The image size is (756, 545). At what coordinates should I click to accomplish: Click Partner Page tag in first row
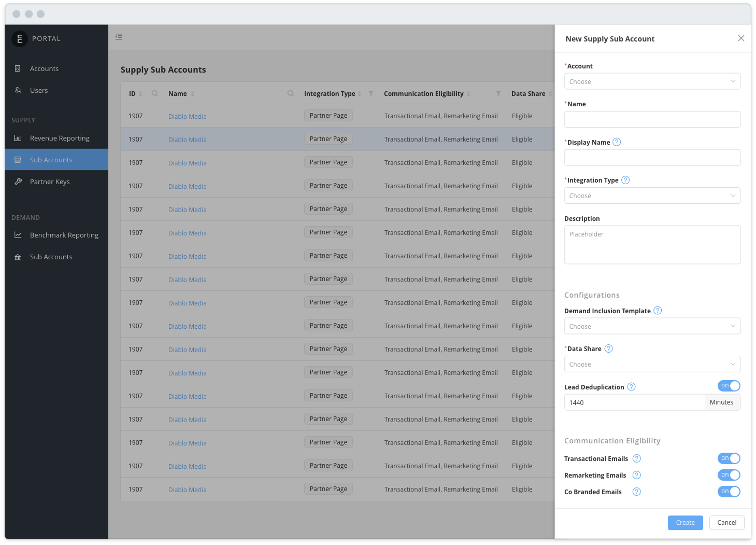[x=329, y=116]
